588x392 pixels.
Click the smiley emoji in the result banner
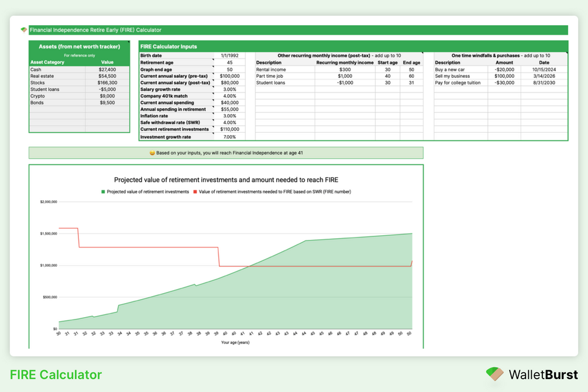(x=152, y=153)
